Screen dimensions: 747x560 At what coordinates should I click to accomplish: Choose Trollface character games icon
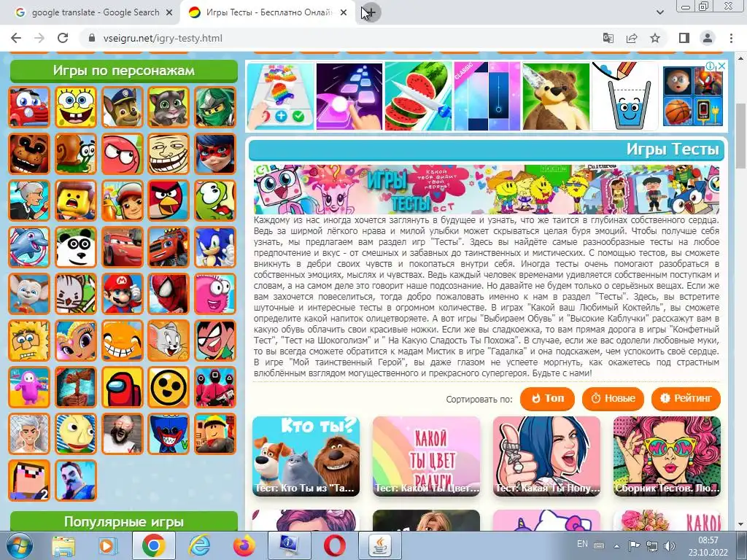[x=169, y=154]
